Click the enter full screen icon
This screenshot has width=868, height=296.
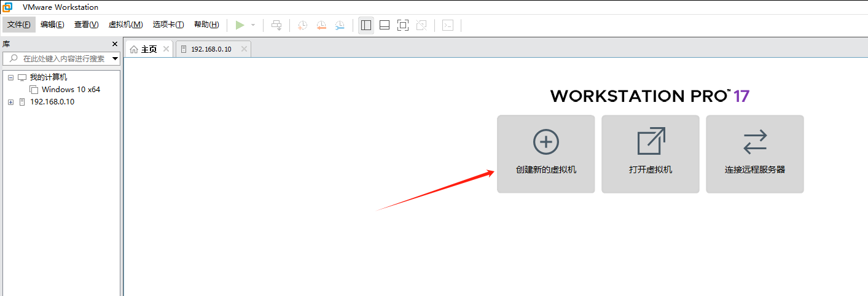(403, 25)
